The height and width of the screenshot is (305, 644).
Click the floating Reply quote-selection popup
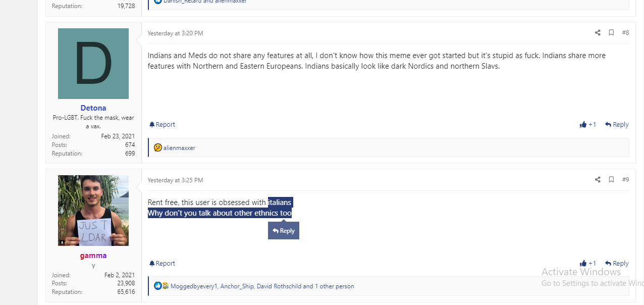tap(284, 231)
